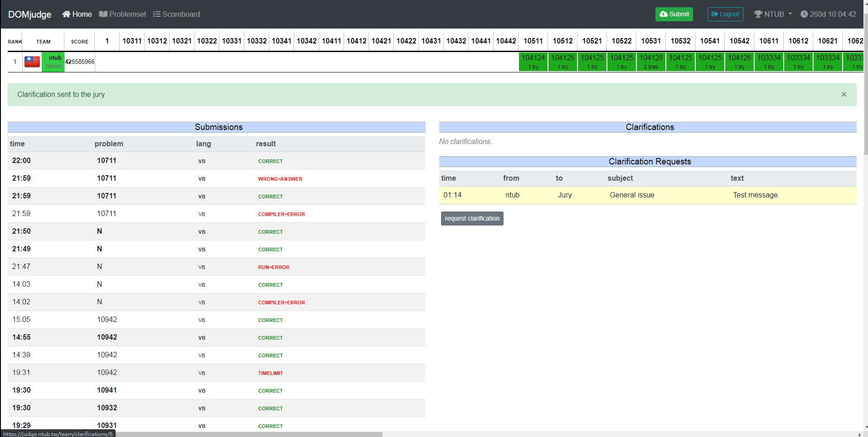Viewport: 868px width, 437px height.
Task: Click the DOMjudge brand logo text
Action: click(x=30, y=14)
